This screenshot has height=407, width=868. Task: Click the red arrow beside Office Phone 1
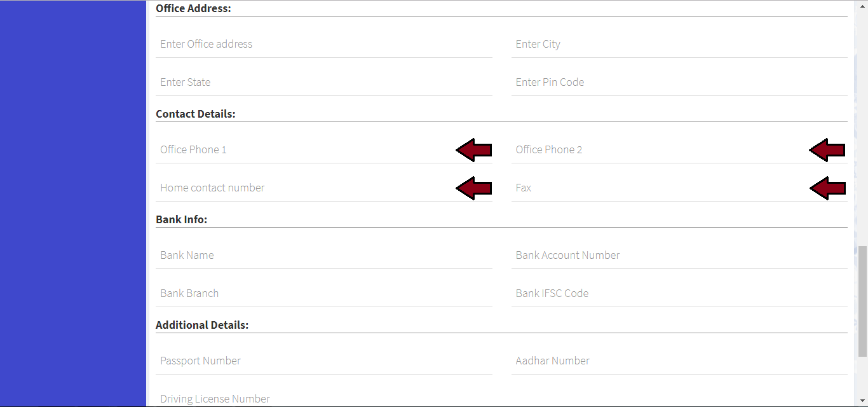[x=474, y=150]
